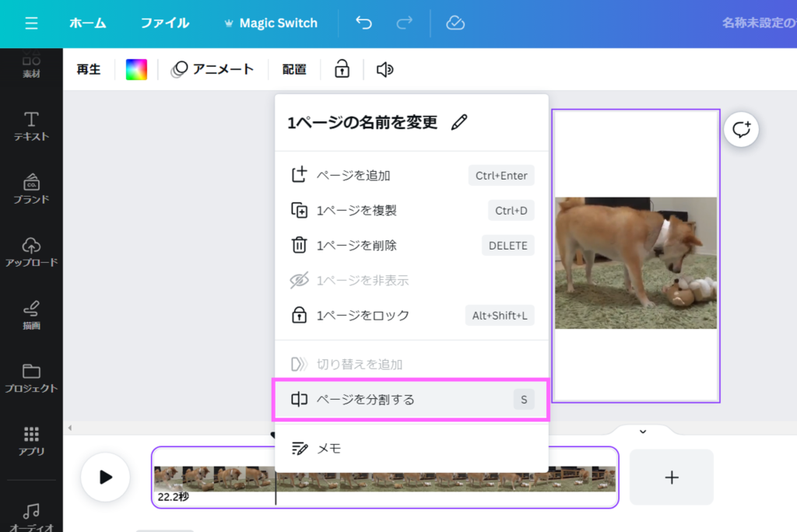Open the ファイル file menu
The width and height of the screenshot is (797, 532).
click(164, 23)
